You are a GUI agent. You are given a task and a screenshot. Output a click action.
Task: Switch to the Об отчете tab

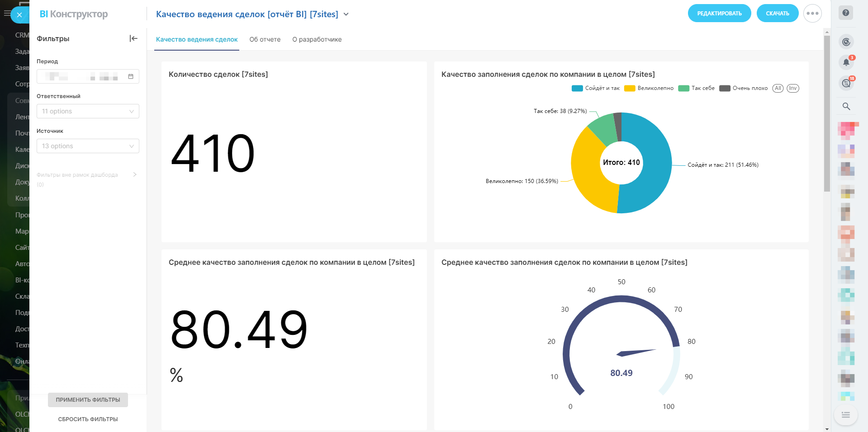click(x=265, y=39)
